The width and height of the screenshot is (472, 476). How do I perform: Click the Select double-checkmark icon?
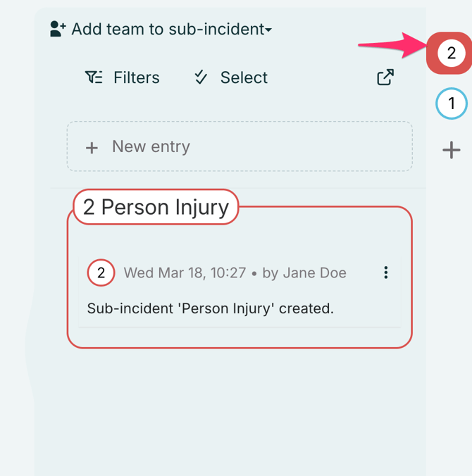201,77
